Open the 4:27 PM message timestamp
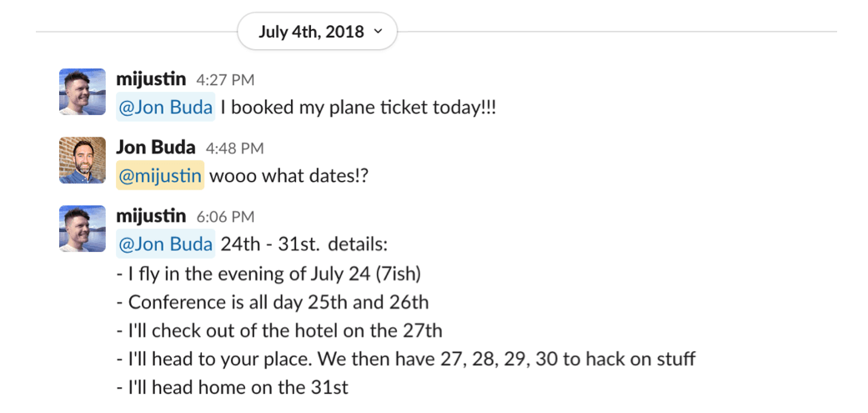 [x=225, y=81]
